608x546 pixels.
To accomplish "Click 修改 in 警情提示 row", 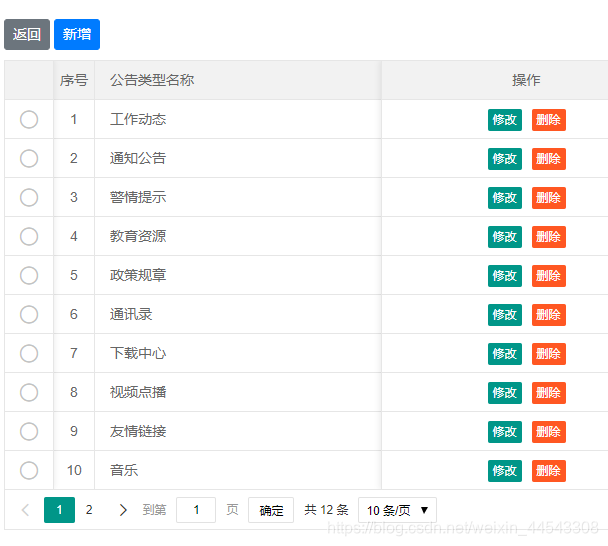I will 505,198.
